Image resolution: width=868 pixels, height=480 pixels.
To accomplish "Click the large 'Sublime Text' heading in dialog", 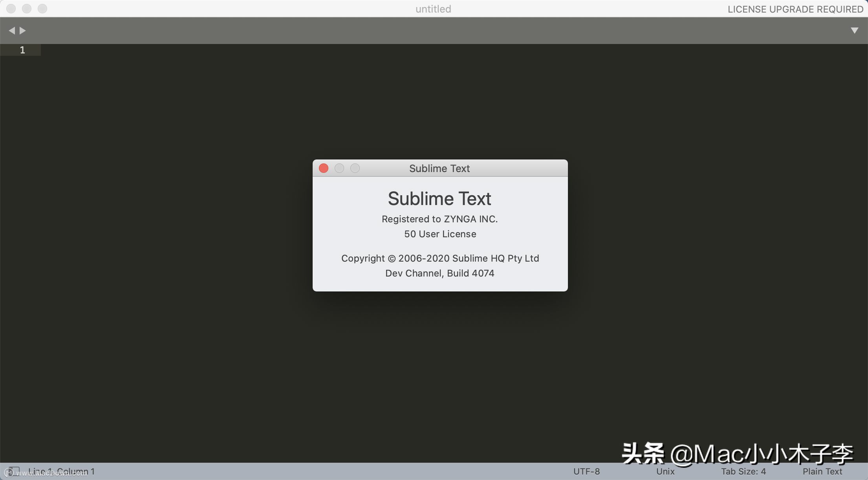I will [x=439, y=199].
